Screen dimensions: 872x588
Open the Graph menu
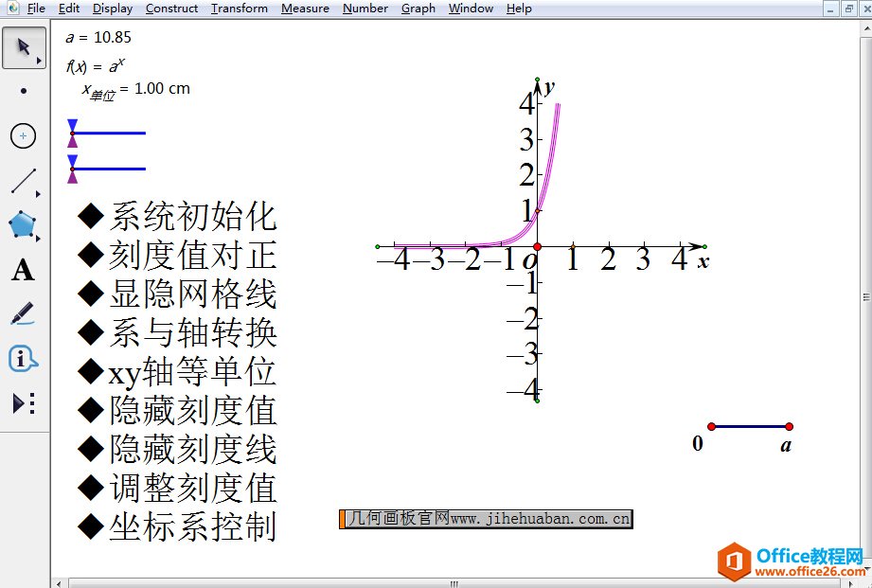[x=418, y=9]
